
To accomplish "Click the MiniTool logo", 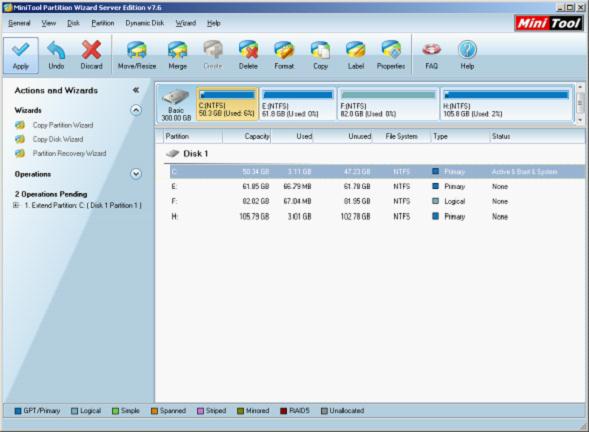I will tap(548, 23).
